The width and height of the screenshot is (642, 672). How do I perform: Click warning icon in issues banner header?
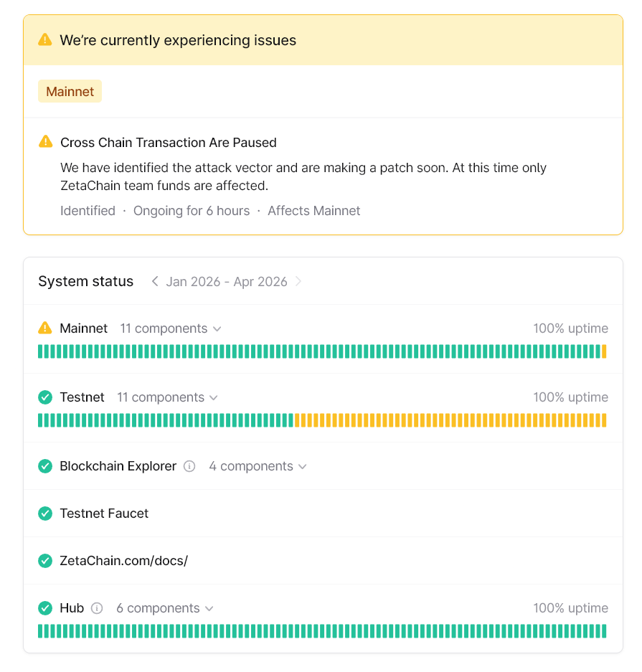(45, 40)
